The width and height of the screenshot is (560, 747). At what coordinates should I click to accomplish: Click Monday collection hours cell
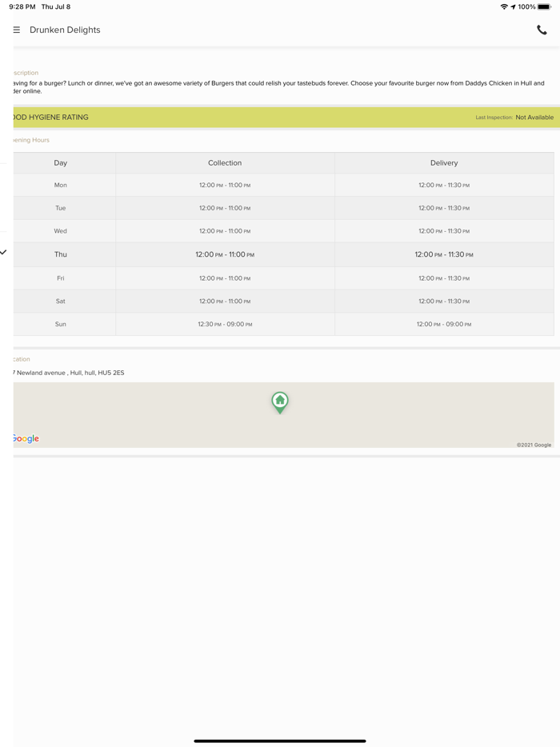tap(225, 185)
